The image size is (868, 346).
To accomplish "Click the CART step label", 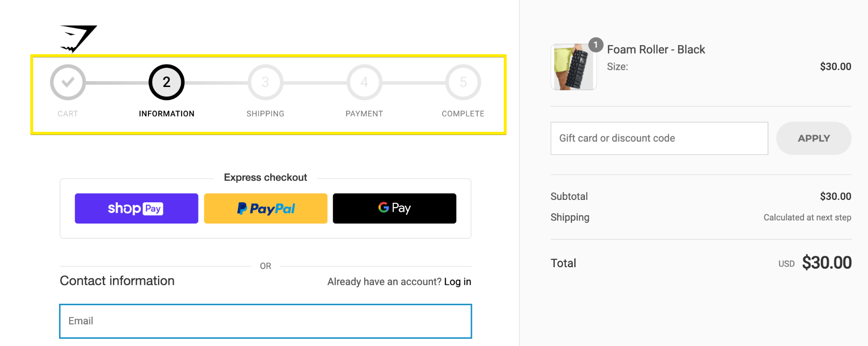I will pos(67,113).
